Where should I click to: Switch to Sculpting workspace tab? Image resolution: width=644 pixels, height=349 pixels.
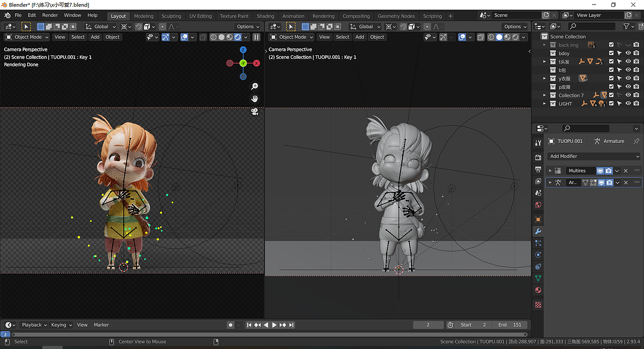(171, 16)
